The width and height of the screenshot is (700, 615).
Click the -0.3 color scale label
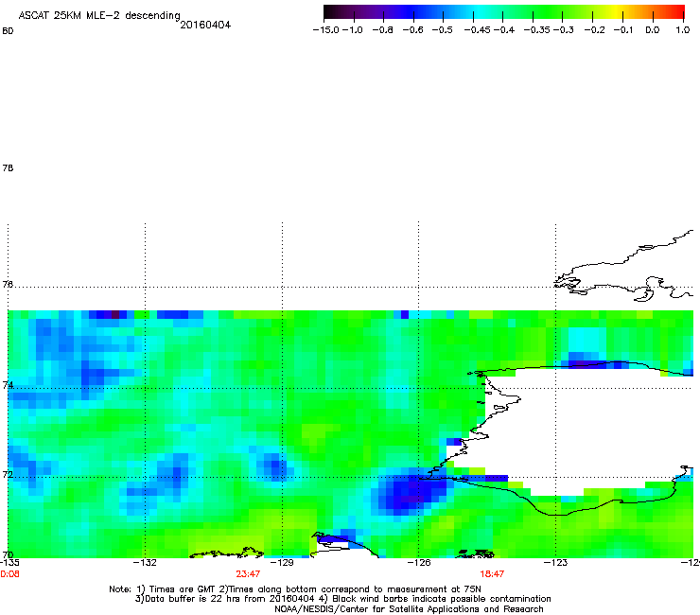tap(564, 30)
